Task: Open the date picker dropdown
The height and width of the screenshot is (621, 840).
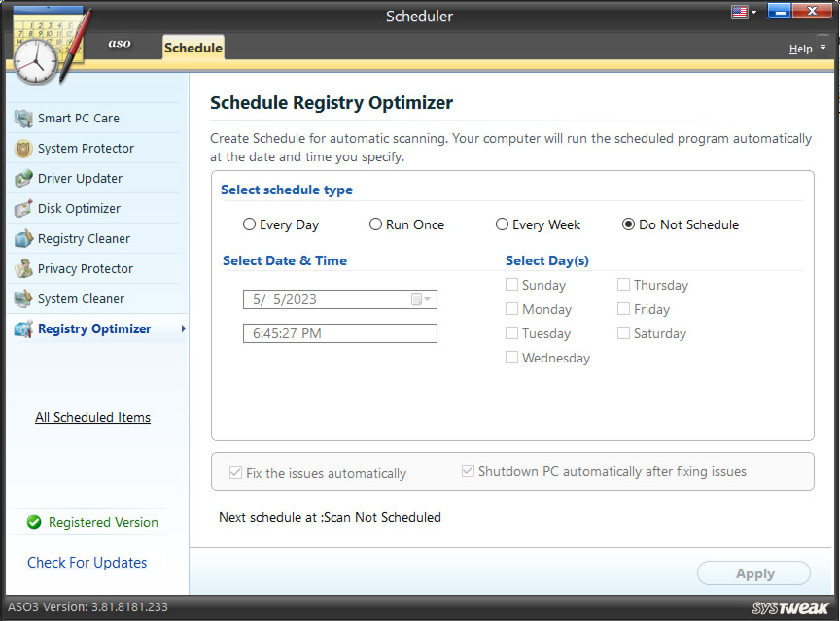Action: tap(426, 299)
